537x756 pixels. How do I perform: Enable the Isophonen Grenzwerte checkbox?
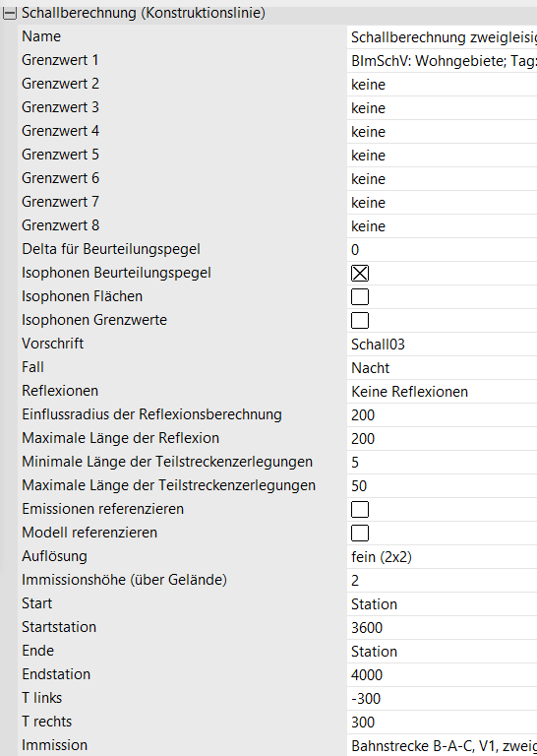pos(360,321)
